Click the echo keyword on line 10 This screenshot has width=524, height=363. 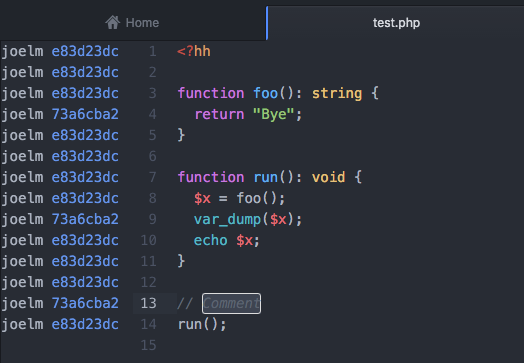tap(211, 240)
